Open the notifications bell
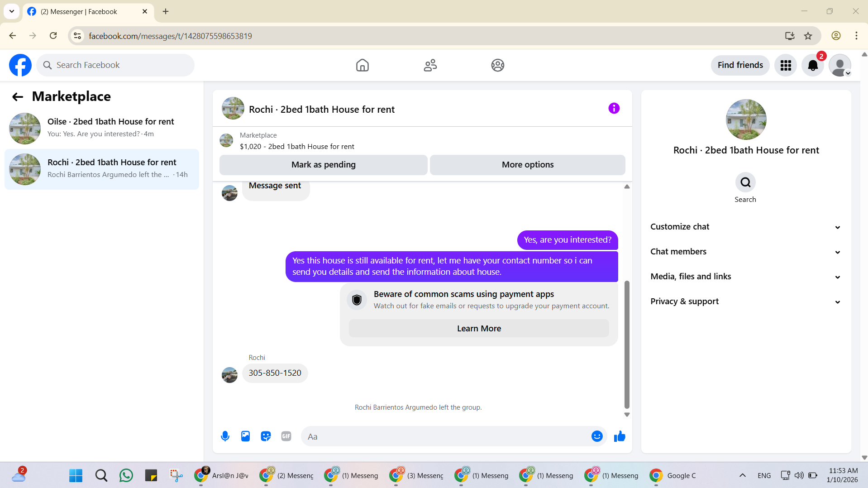868x488 pixels. 813,65
